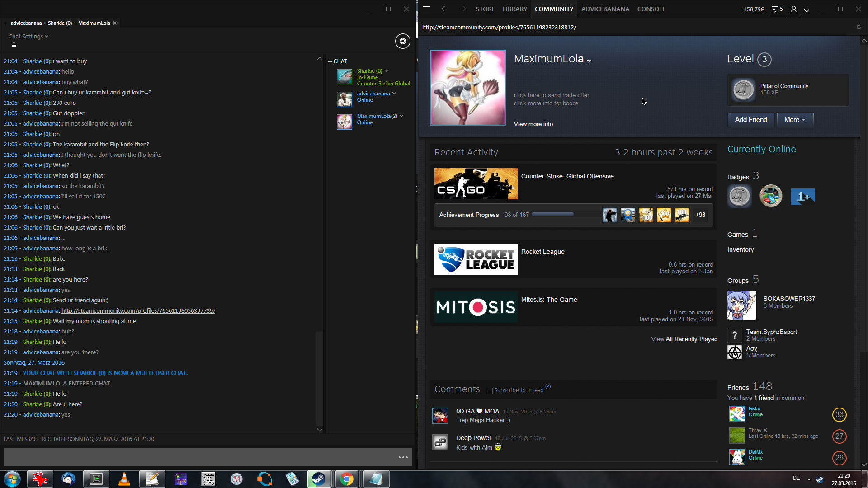Collapse the CHAT member list section
868x488 pixels.
[330, 61]
